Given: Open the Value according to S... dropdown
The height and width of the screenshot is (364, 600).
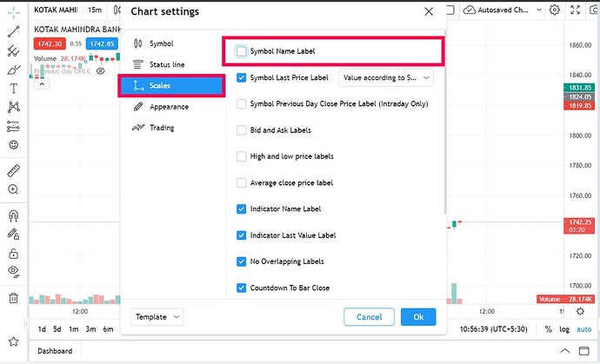Looking at the screenshot, I should tap(386, 77).
